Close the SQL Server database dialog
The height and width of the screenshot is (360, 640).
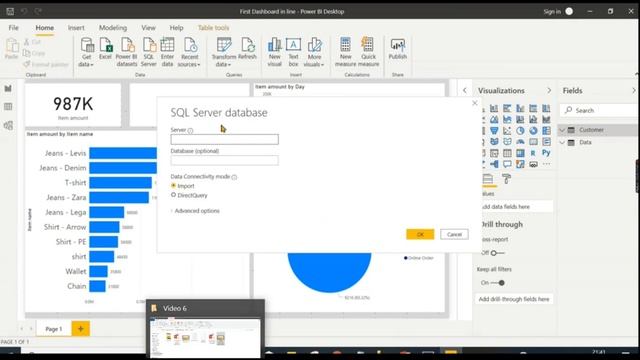coord(475,103)
